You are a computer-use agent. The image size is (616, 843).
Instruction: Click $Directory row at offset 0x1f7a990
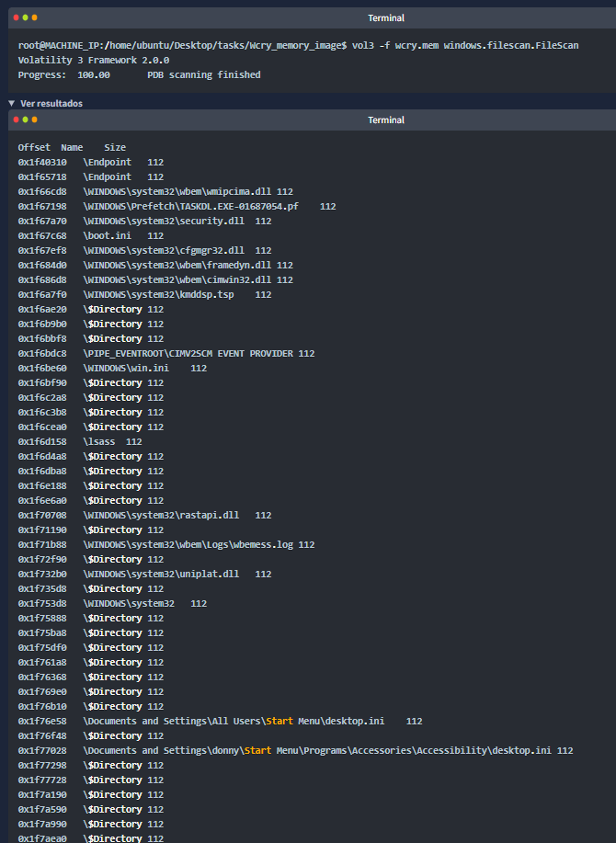[91, 825]
